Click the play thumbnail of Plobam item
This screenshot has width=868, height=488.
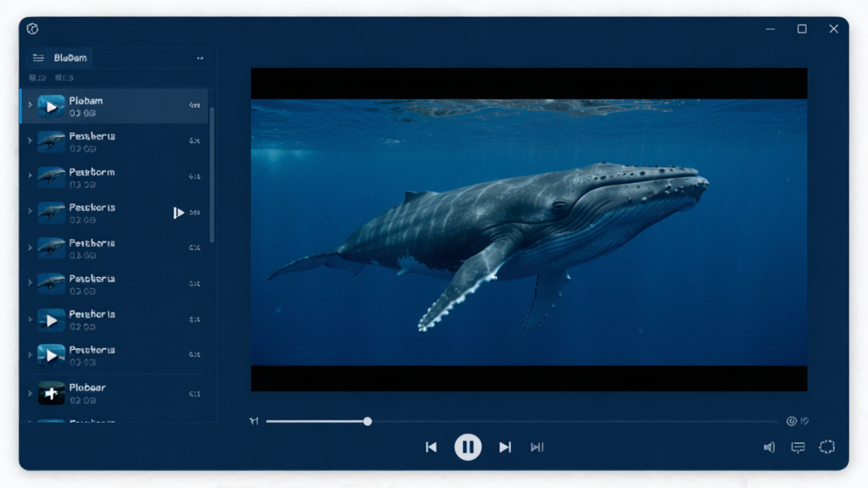pyautogui.click(x=51, y=107)
